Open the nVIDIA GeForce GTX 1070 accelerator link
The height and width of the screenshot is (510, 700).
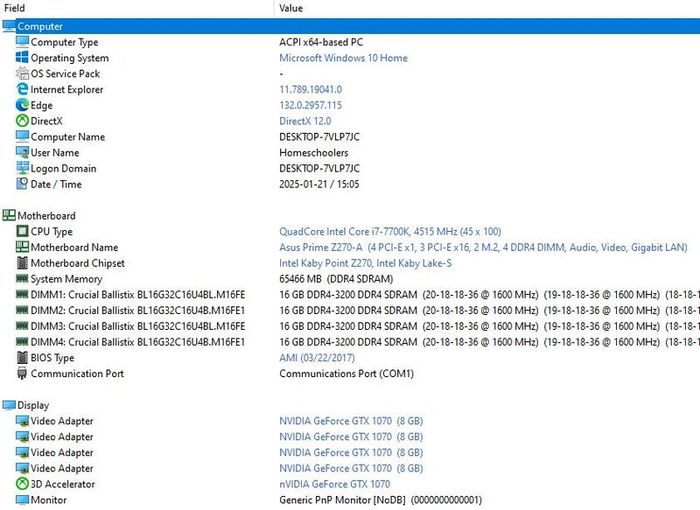(335, 484)
